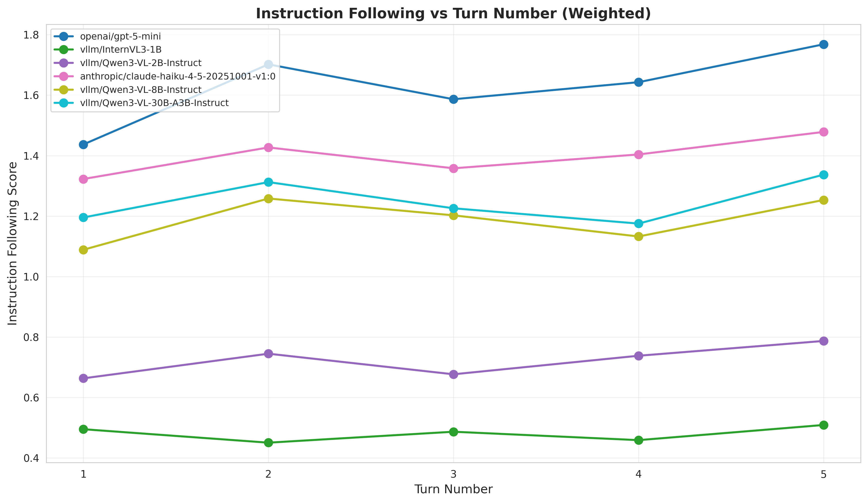This screenshot has height=503, width=868.
Task: Select the Qwen3-VL-8B-Instruct legend label
Action: [x=141, y=90]
